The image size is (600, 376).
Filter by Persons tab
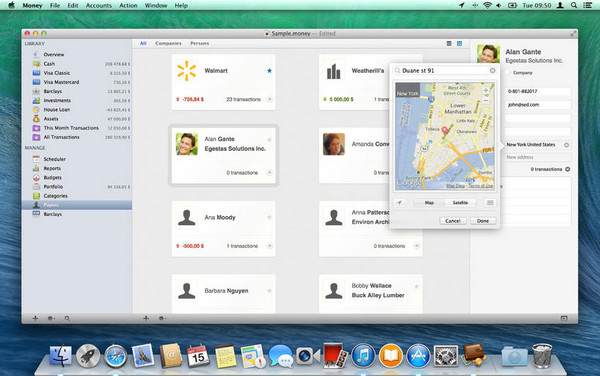200,44
